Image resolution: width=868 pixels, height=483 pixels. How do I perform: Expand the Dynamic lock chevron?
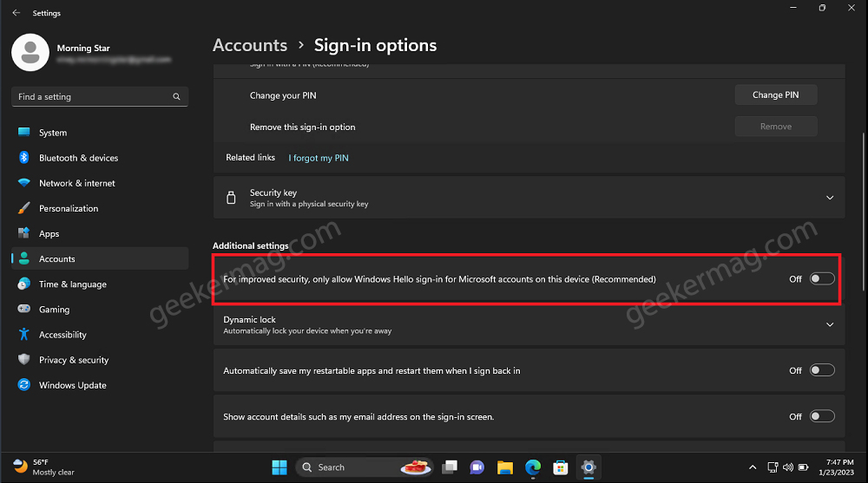point(830,325)
